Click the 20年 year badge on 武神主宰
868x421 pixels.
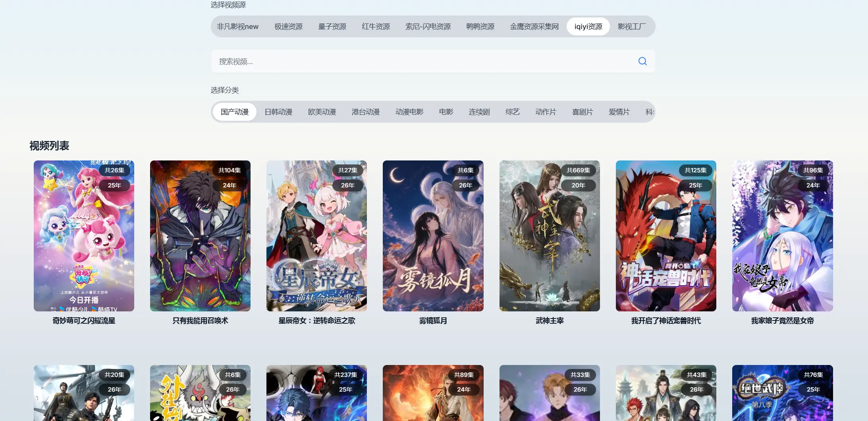click(x=578, y=185)
